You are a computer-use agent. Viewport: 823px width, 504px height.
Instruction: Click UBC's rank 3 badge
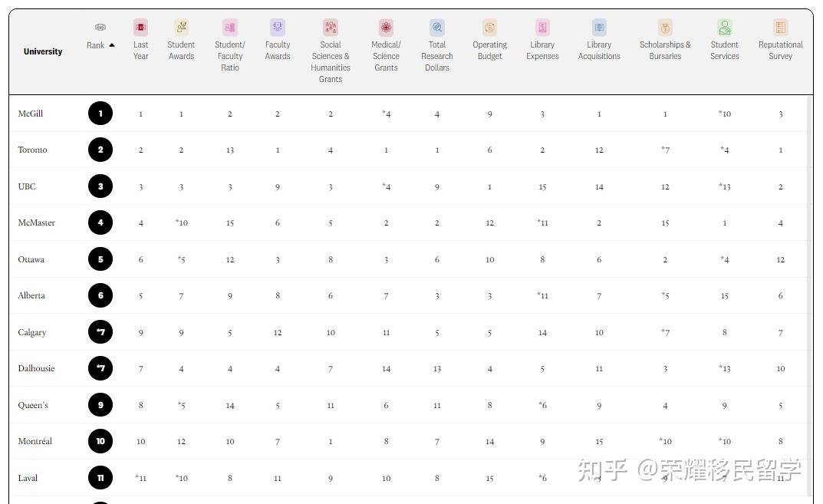(x=100, y=186)
